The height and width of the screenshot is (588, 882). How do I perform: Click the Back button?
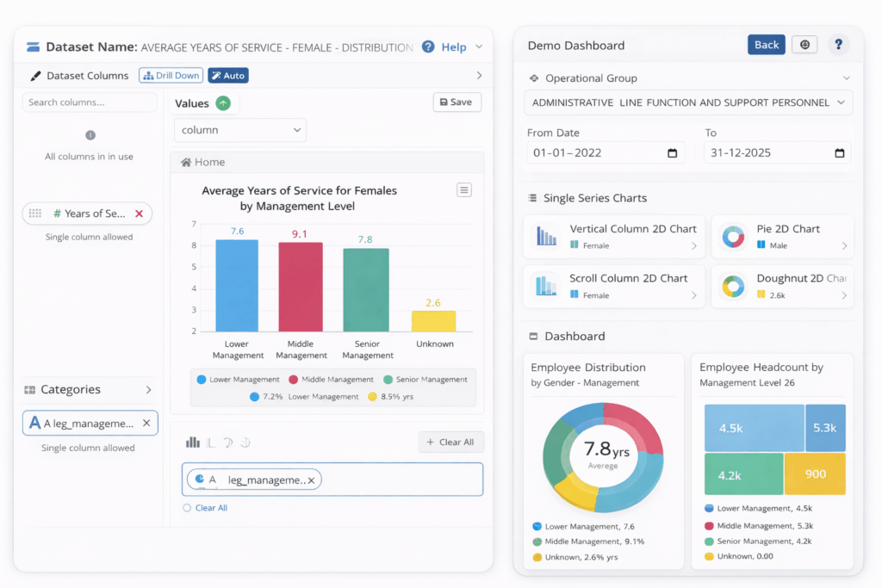766,45
